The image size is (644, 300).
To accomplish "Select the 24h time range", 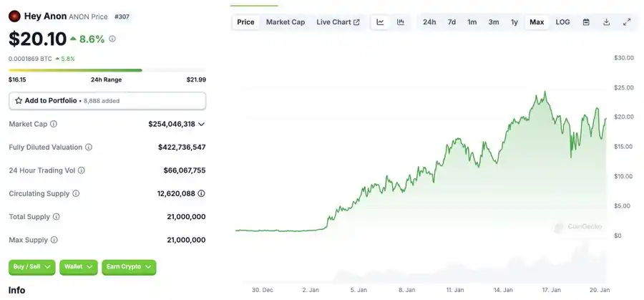I will [429, 22].
